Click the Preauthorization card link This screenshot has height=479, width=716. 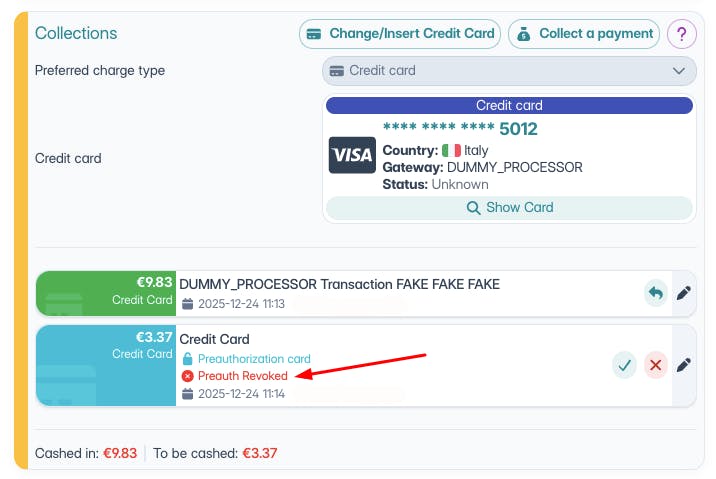(253, 359)
